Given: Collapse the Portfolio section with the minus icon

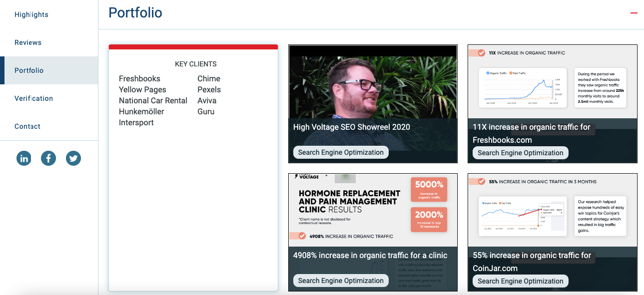Looking at the screenshot, I should click(x=634, y=12).
